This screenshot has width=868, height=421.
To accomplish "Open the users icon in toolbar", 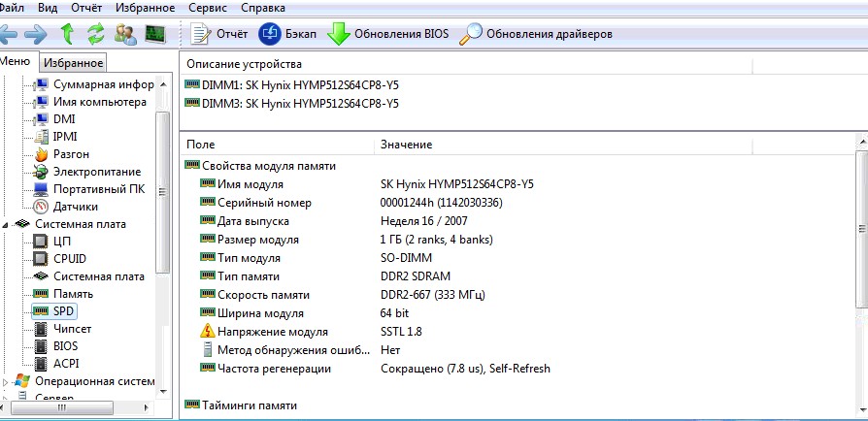I will coord(125,34).
